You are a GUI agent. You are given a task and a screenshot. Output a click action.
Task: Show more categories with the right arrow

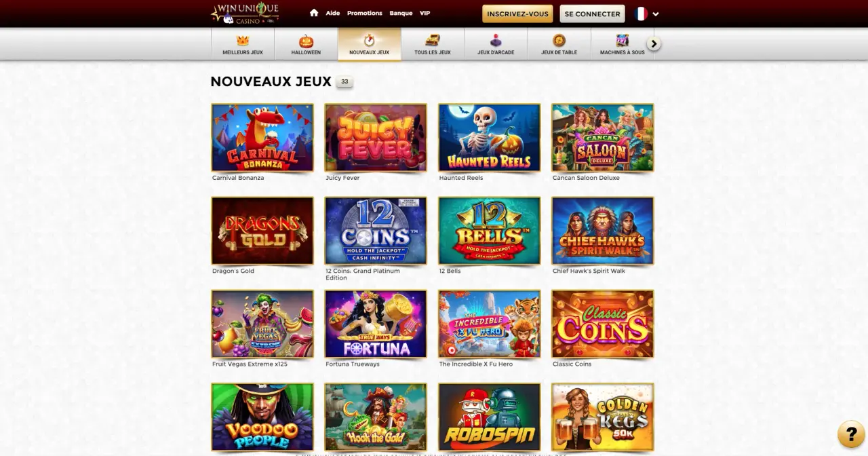coord(654,44)
